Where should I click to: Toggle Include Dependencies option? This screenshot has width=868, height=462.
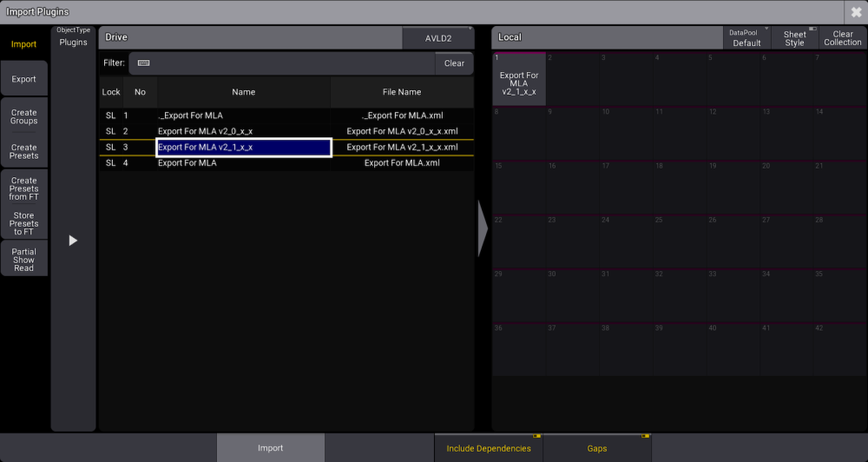click(x=489, y=448)
